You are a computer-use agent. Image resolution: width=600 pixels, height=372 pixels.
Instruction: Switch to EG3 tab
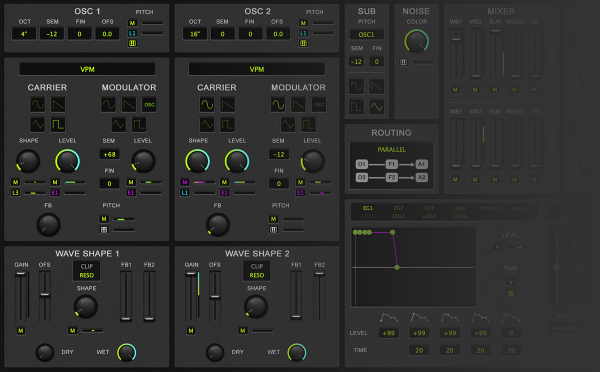pyautogui.click(x=429, y=208)
